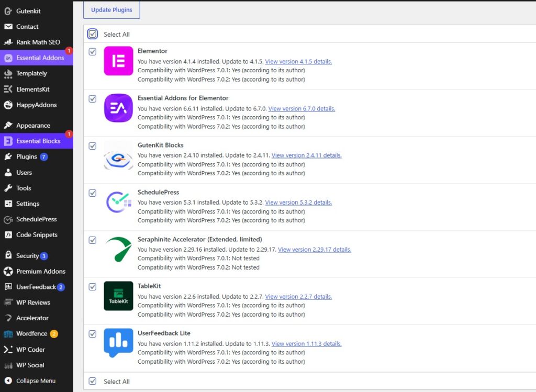The width and height of the screenshot is (536, 392).
Task: Uncheck the Elementor plugin checkbox
Action: pyautogui.click(x=92, y=52)
